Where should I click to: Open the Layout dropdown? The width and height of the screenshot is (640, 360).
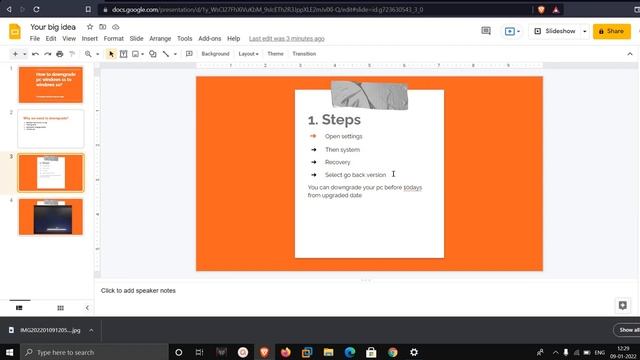[x=249, y=54]
